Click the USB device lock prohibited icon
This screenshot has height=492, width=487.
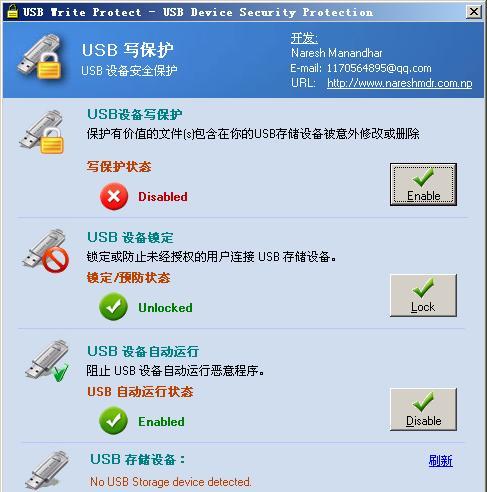pos(46,251)
